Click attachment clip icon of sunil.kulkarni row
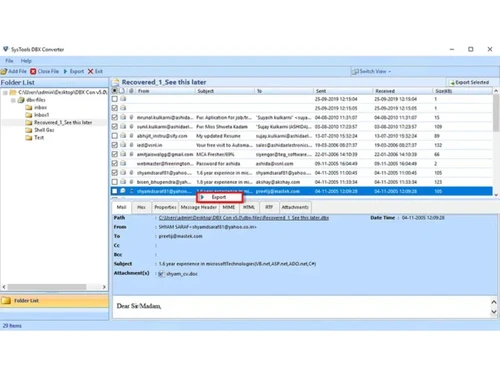 [x=132, y=127]
